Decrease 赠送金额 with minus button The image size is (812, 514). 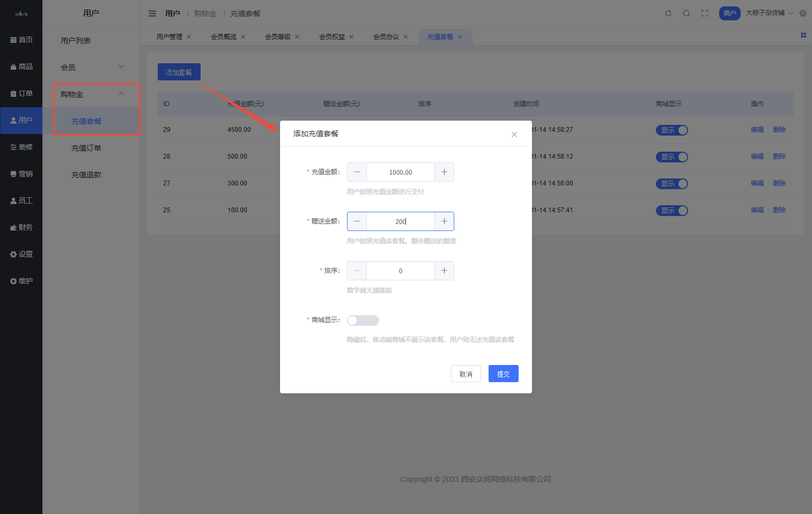[x=357, y=221]
